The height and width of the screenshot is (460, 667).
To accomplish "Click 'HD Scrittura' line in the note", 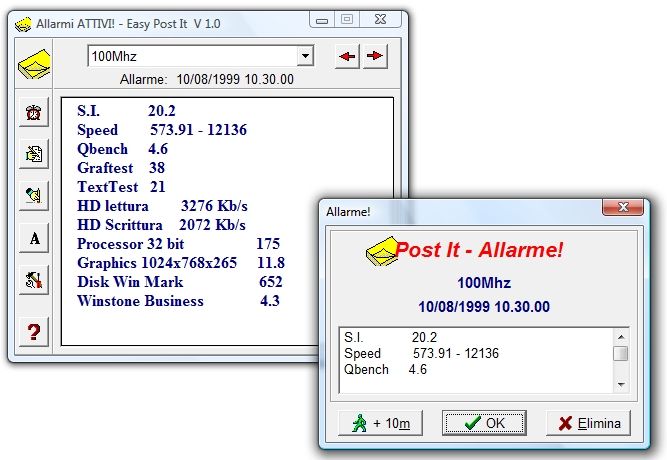I will pos(161,225).
